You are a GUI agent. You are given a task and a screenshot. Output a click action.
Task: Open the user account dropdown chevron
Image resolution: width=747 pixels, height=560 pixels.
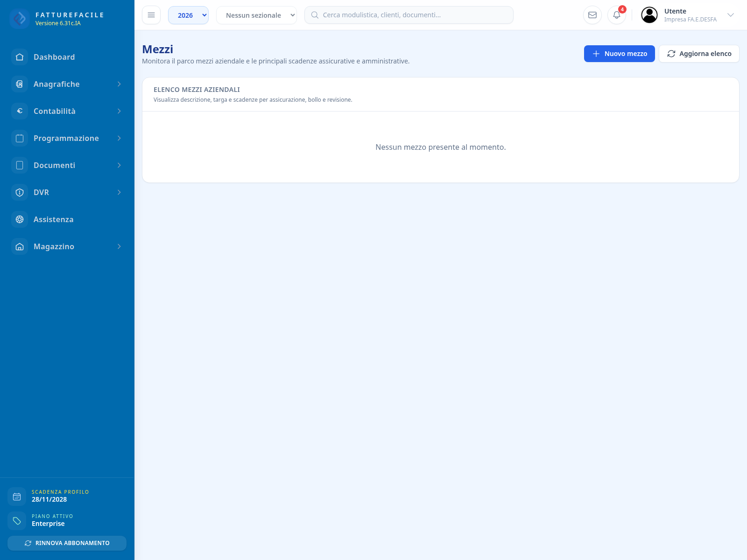731,15
